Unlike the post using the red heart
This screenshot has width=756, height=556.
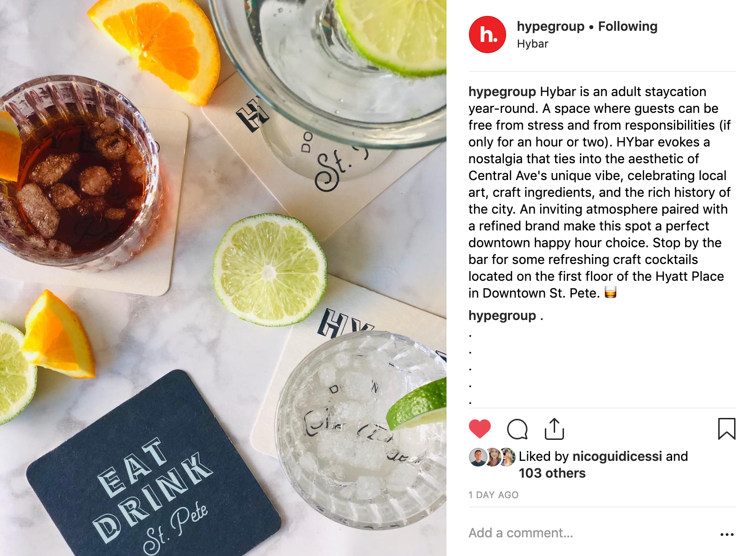[480, 429]
